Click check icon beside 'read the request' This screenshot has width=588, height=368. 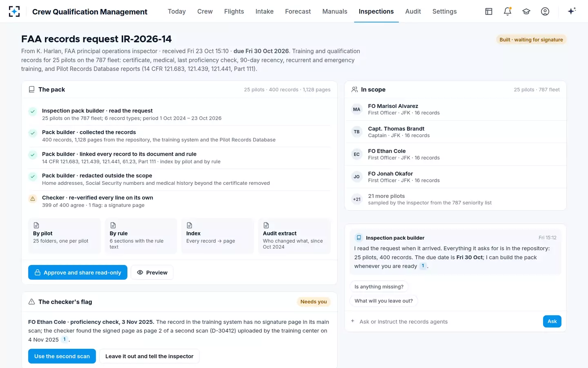coord(33,112)
